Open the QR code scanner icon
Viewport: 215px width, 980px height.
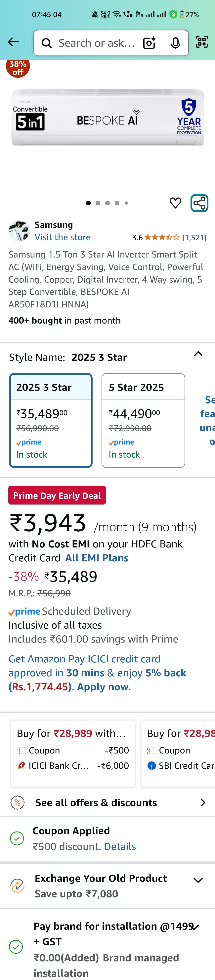[x=202, y=42]
